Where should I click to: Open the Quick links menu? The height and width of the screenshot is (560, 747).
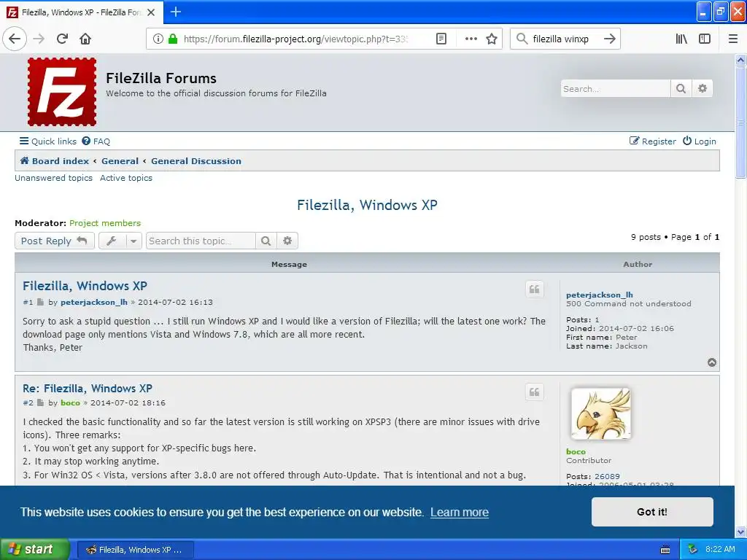click(x=47, y=141)
